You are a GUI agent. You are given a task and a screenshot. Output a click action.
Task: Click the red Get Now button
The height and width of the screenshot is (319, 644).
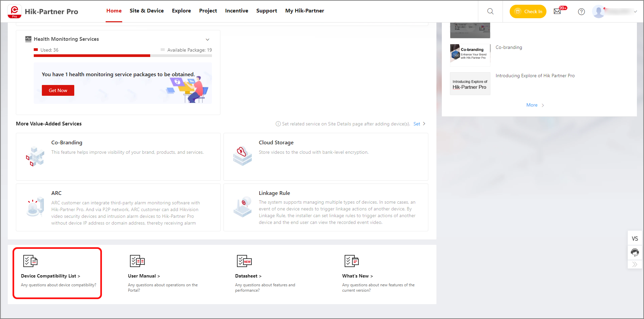(x=58, y=90)
